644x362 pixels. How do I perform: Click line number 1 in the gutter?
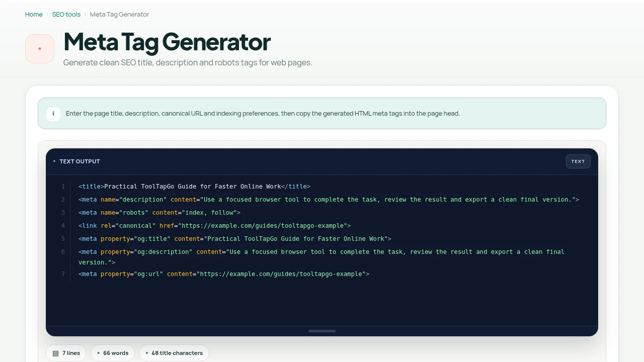coord(63,187)
